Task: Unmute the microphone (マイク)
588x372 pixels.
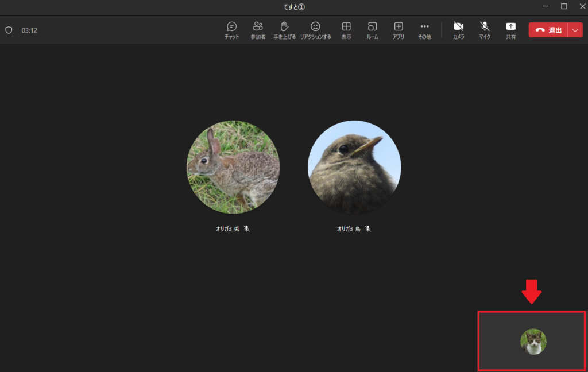Action: 485,30
